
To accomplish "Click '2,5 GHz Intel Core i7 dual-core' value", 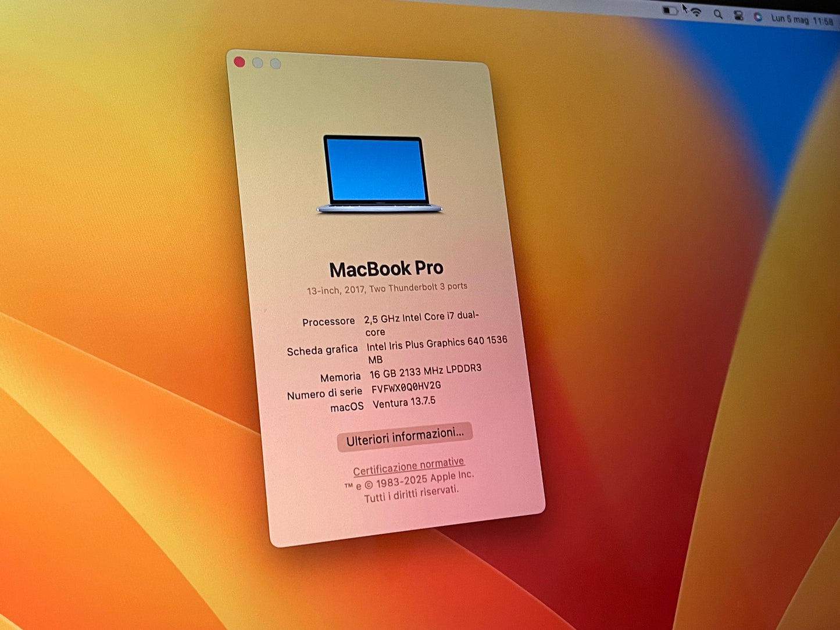I will [x=422, y=324].
